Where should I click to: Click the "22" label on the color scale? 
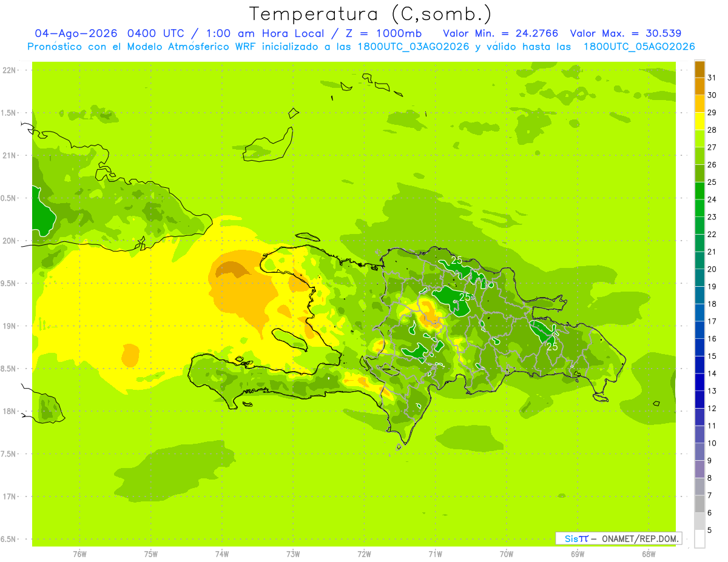[712, 235]
